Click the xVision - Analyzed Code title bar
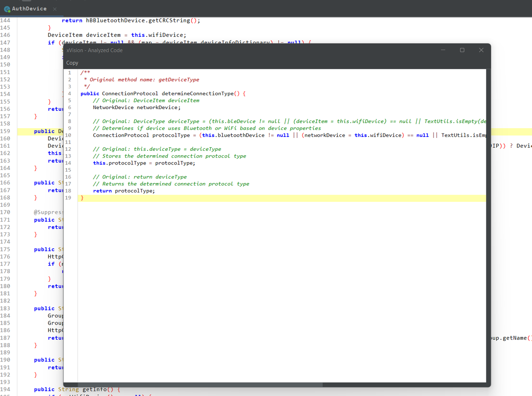 [177, 51]
